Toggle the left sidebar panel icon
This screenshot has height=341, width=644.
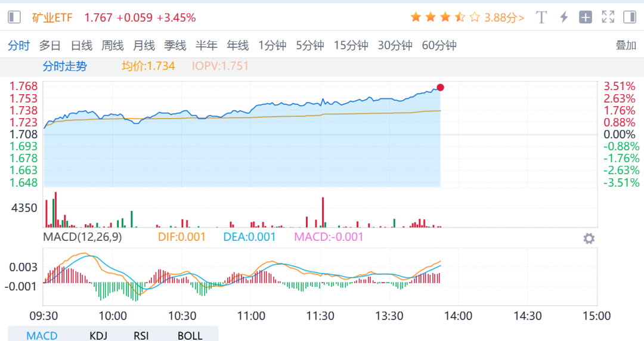click(x=14, y=17)
